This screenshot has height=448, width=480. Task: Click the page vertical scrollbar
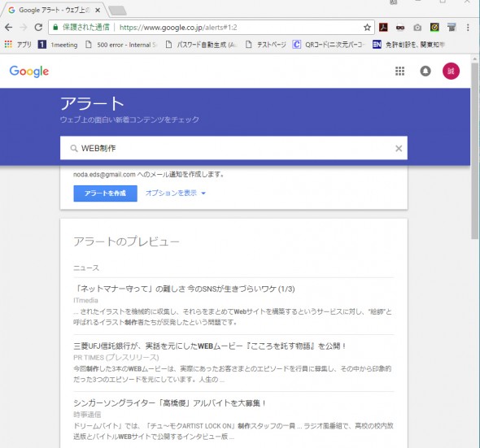(475, 151)
